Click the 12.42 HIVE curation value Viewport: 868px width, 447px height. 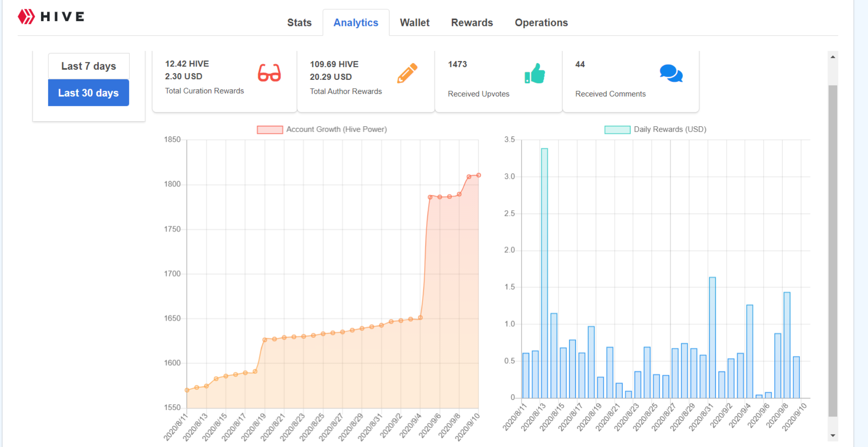coord(187,64)
